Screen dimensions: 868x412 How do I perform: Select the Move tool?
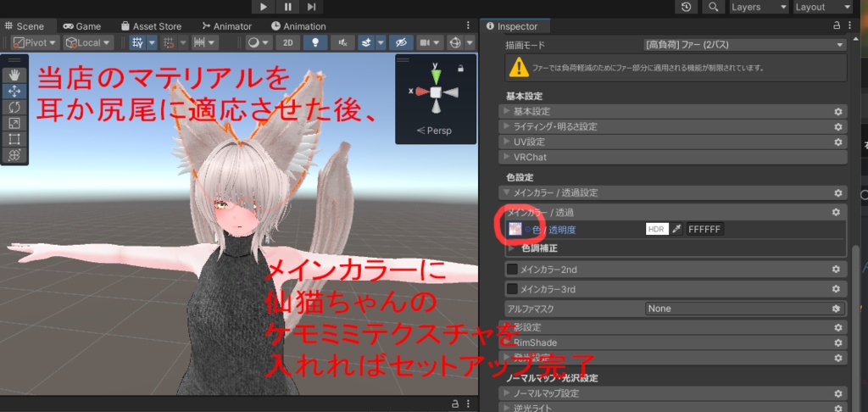[x=14, y=91]
